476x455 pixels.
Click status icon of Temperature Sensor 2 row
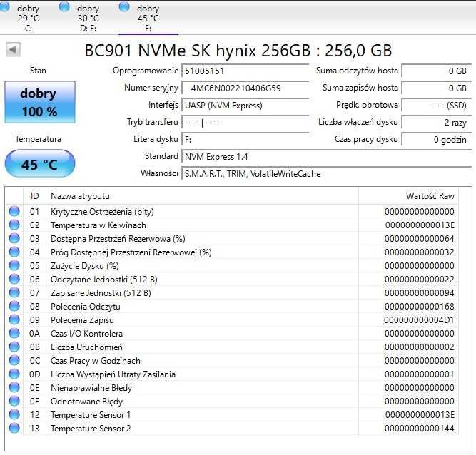pos(14,428)
